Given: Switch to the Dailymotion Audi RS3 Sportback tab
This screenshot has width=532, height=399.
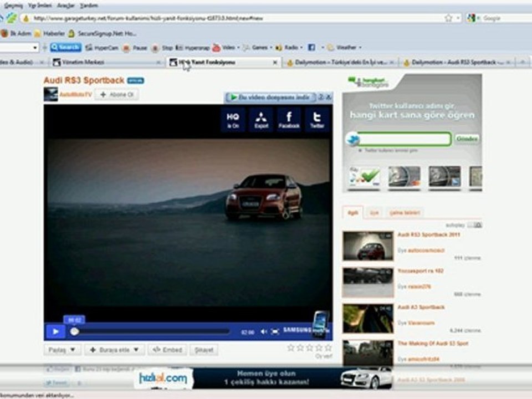Looking at the screenshot, I should tap(457, 62).
